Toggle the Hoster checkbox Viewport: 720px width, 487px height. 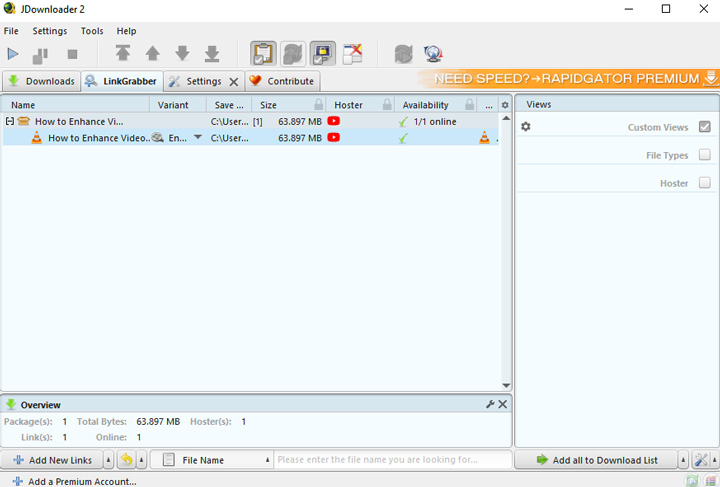pos(704,183)
